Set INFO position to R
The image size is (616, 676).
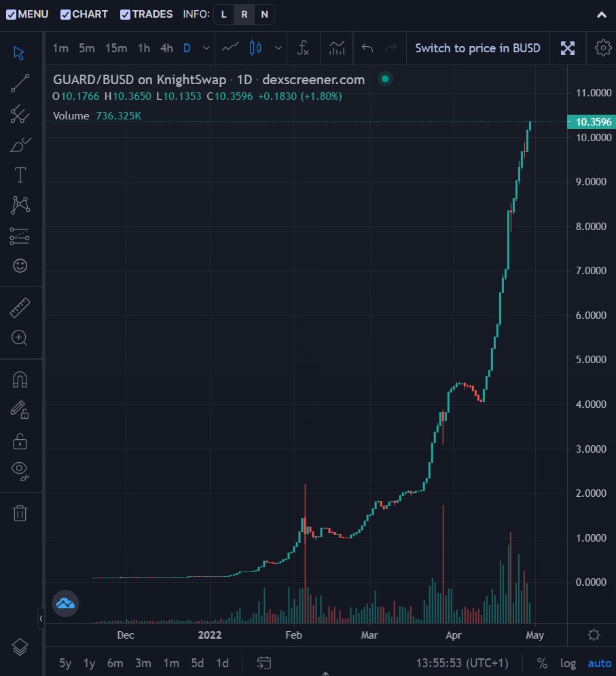(244, 14)
